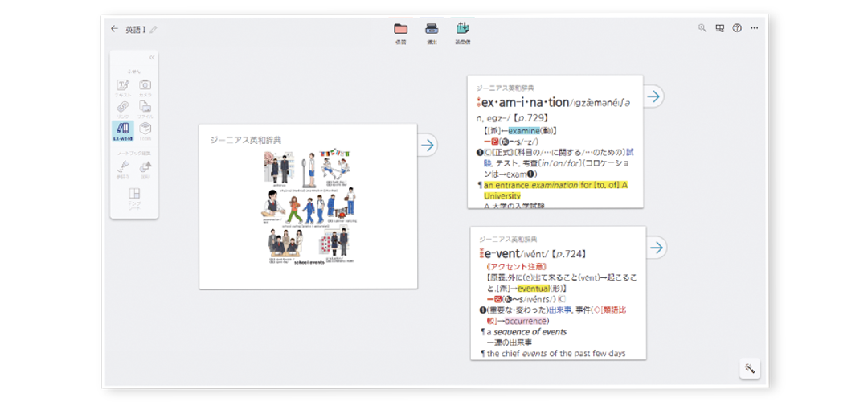868x402 pixels.
Task: Select the Text sticky note tool
Action: click(x=123, y=86)
